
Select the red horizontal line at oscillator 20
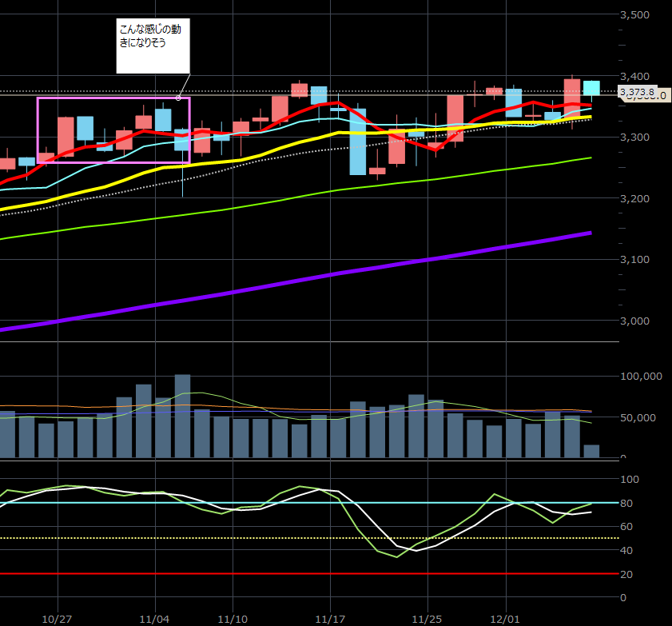click(x=320, y=574)
